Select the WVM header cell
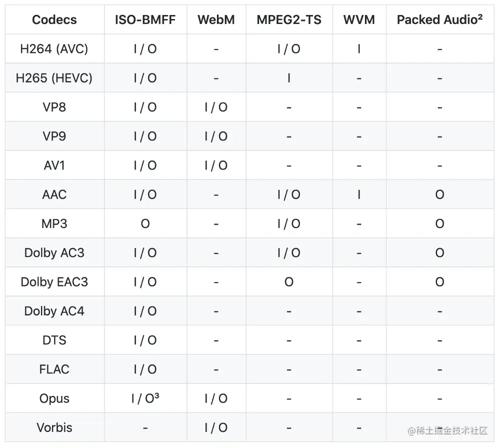 (359, 20)
